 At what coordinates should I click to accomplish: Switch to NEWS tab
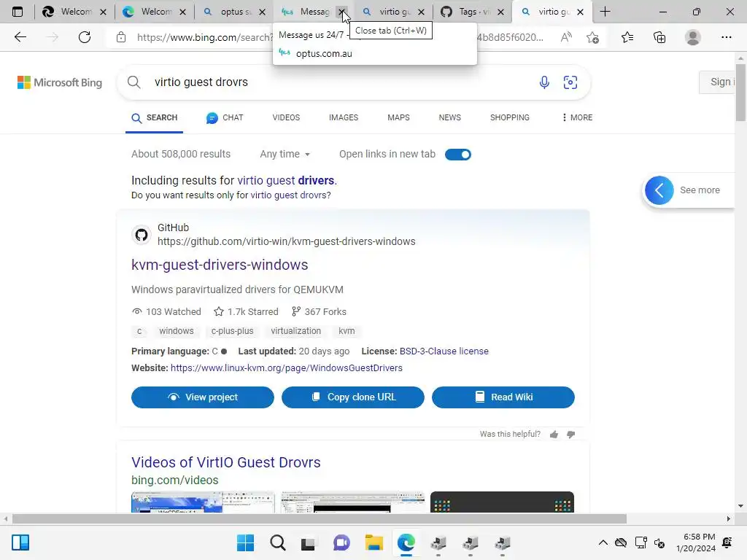(449, 117)
